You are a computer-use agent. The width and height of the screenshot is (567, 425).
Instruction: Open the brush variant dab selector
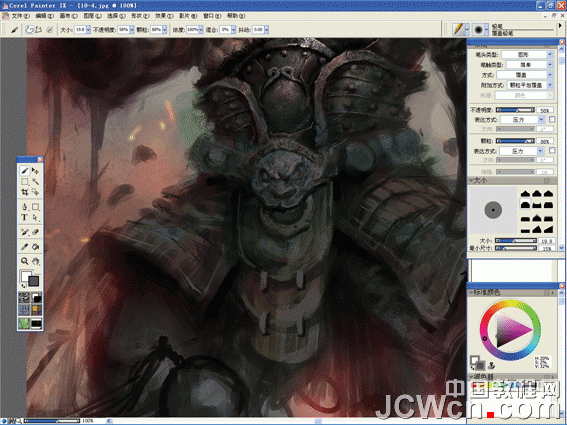point(481,29)
